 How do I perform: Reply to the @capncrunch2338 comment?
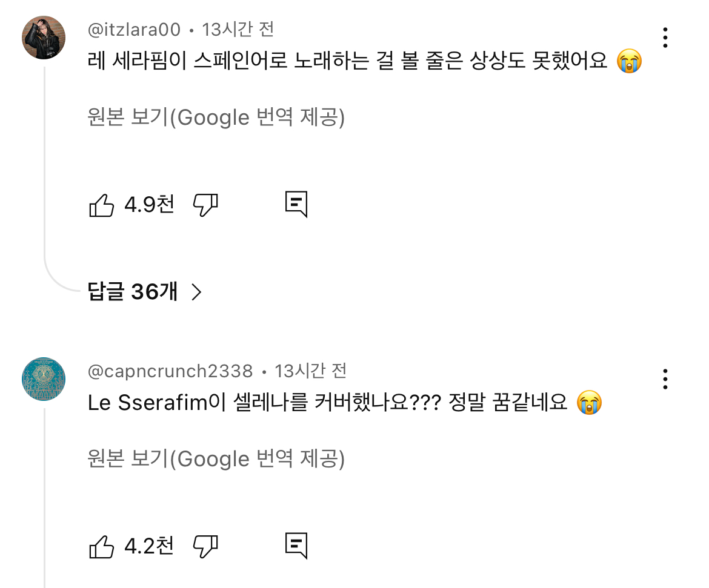point(296,547)
